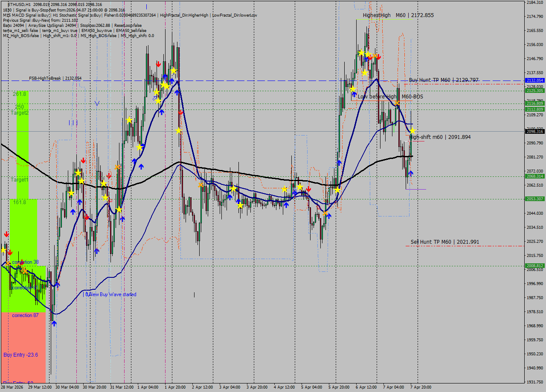Select the yellow star at the 1 Apr peak
546x392 pixels.
pos(173,70)
